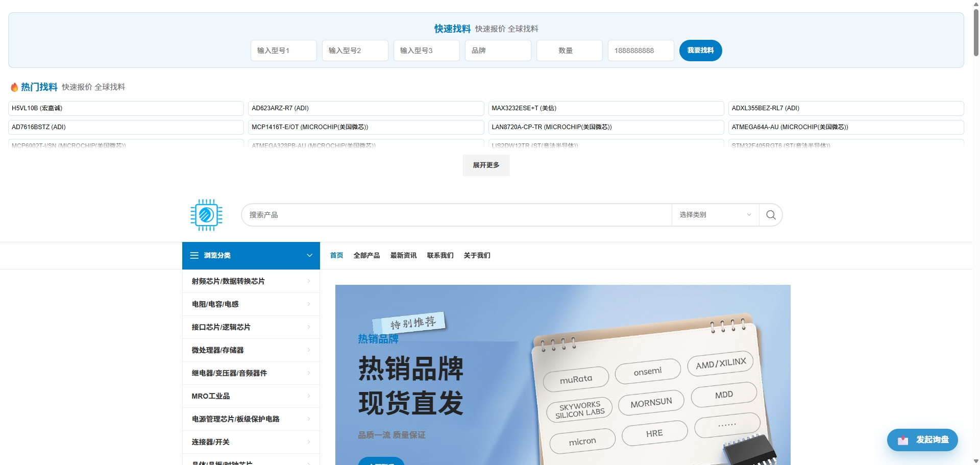Click the 发起询盘 floating button
This screenshot has height=465, width=980.
922,440
